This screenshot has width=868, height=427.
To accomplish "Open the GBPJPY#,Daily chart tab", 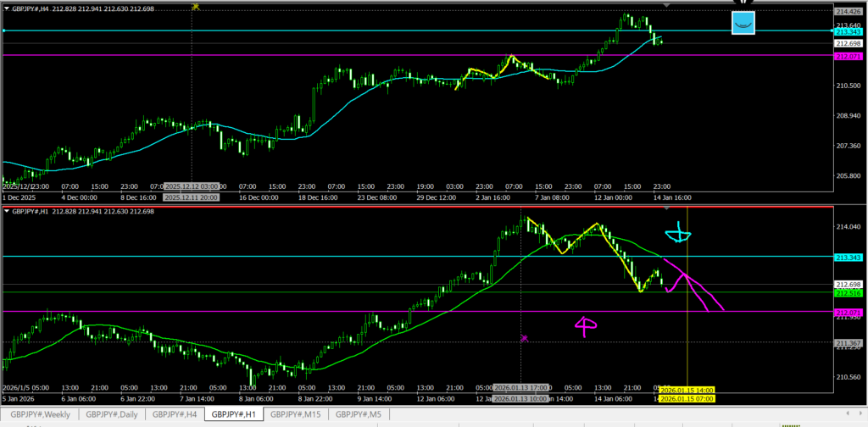I will [x=114, y=414].
